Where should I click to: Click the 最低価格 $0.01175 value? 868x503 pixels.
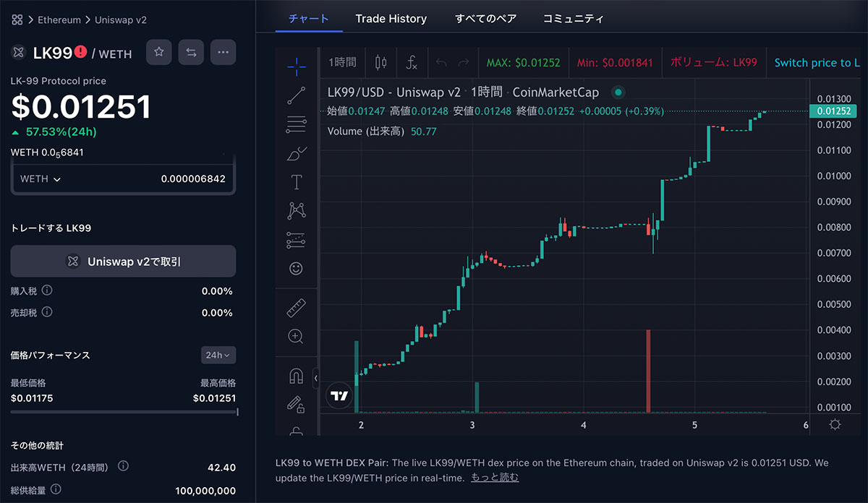click(32, 398)
